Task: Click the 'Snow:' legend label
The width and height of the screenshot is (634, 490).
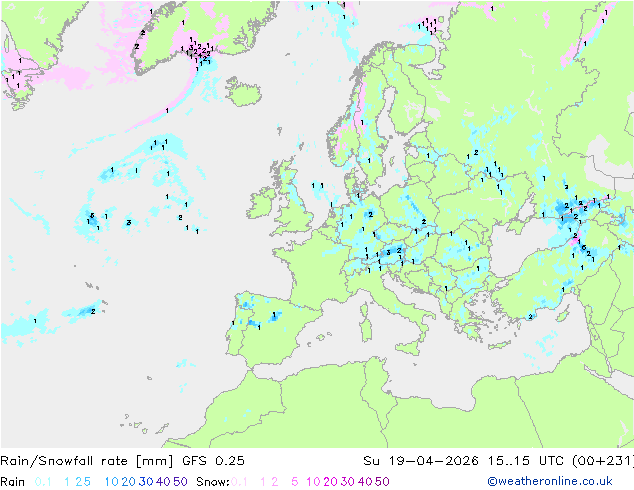Action: (x=213, y=482)
